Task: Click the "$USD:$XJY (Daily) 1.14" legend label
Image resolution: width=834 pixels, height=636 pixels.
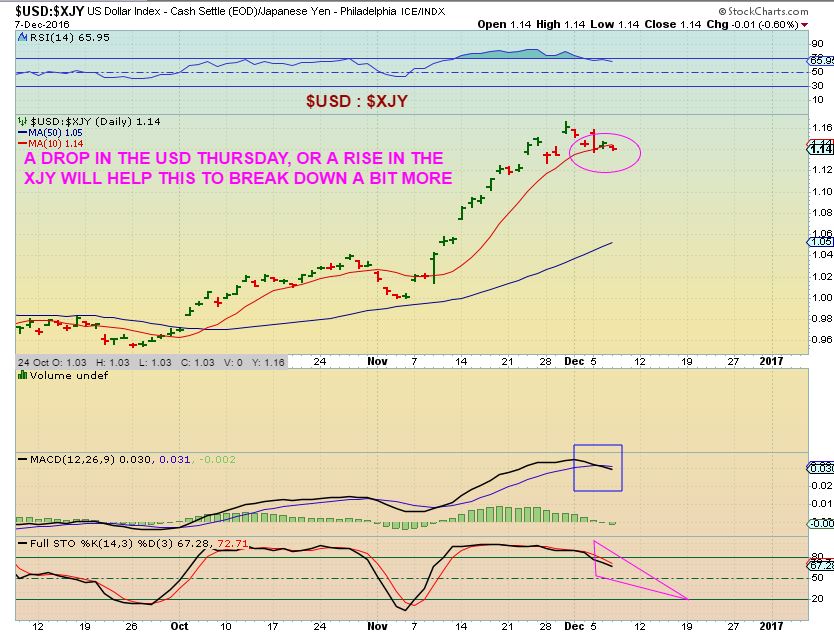Action: point(95,121)
